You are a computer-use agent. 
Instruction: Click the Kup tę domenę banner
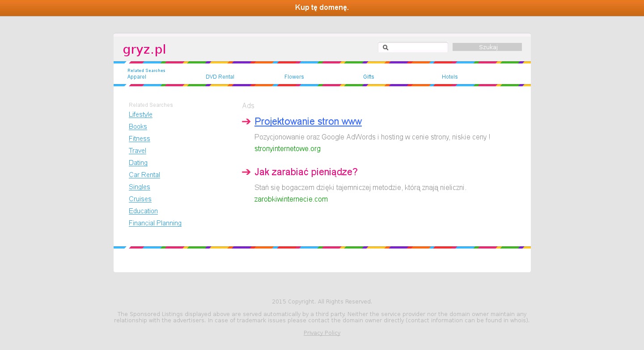(x=322, y=8)
